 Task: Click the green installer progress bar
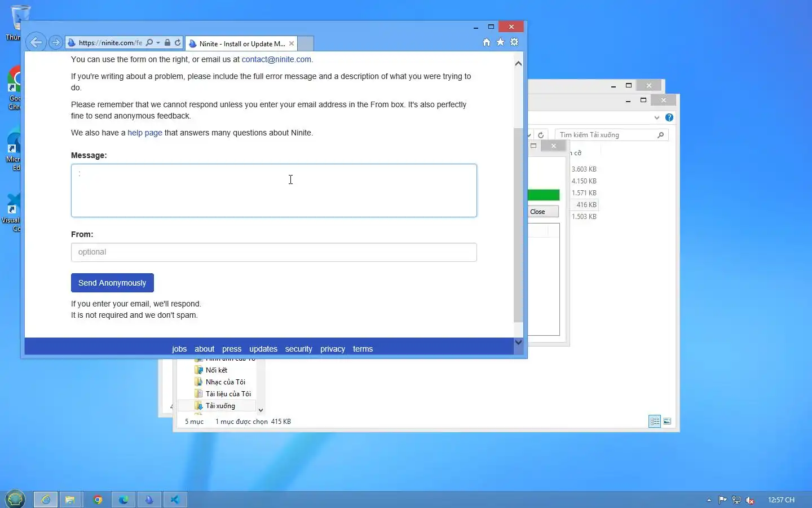point(544,195)
